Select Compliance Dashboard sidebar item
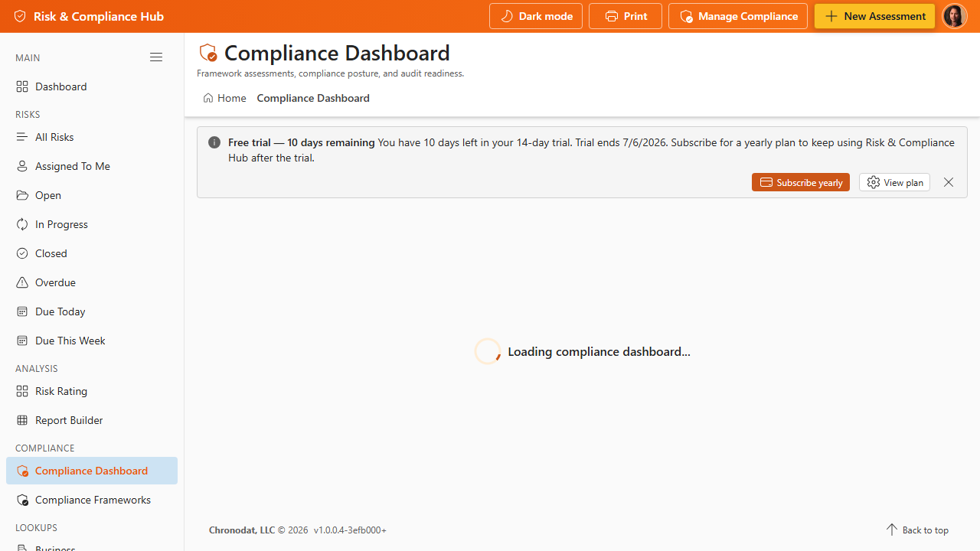This screenshot has height=551, width=980. click(x=92, y=471)
